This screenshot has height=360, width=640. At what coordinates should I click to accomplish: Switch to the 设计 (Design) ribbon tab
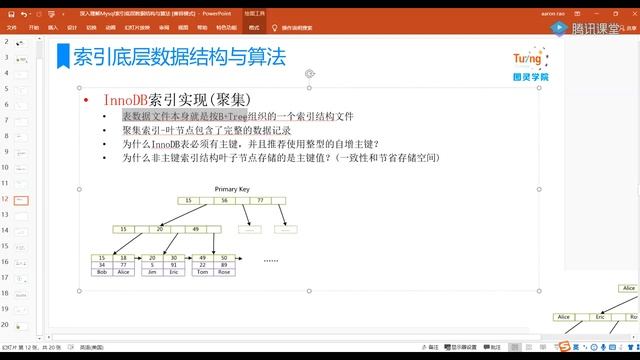click(72, 28)
